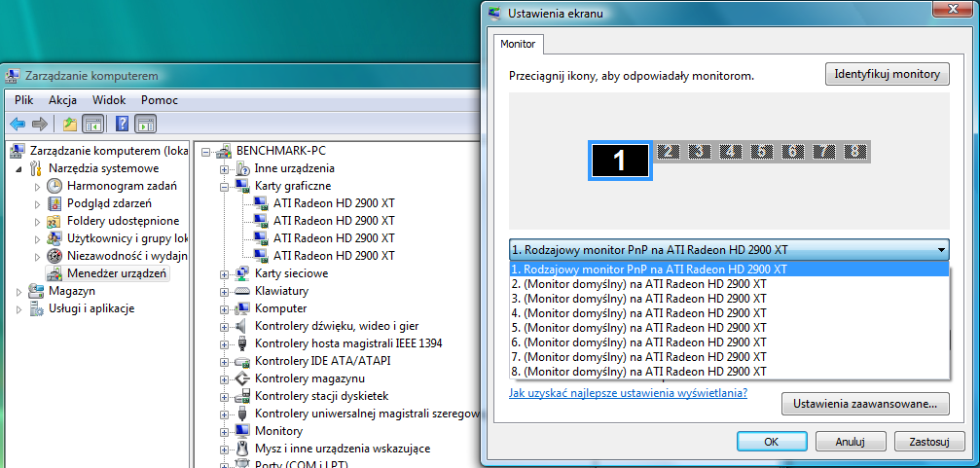Click the Karty sieciowe device icon
The height and width of the screenshot is (468, 980).
point(242,273)
